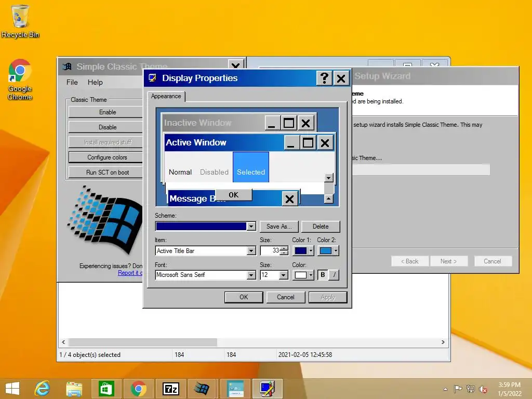Click the Simple Classic Theme title icon
532x399 pixels.
pos(67,66)
